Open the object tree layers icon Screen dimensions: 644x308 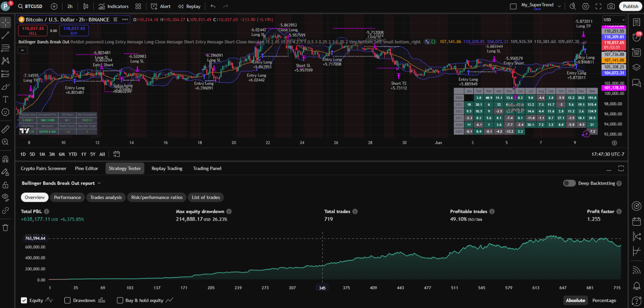pyautogui.click(x=636, y=68)
